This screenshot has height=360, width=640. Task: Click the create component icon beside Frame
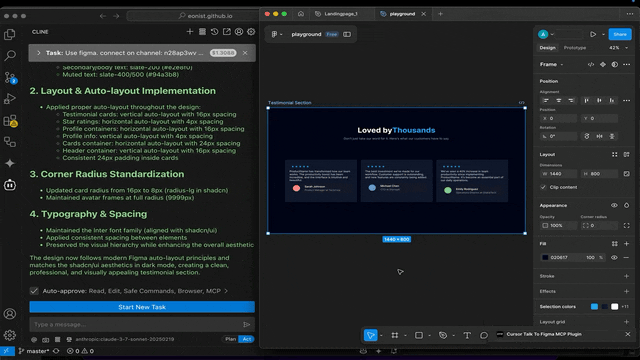pyautogui.click(x=603, y=64)
